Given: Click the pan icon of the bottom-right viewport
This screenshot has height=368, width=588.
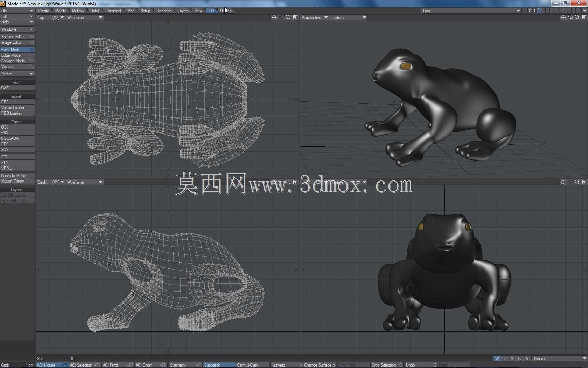Looking at the screenshot, I should pyautogui.click(x=563, y=182).
